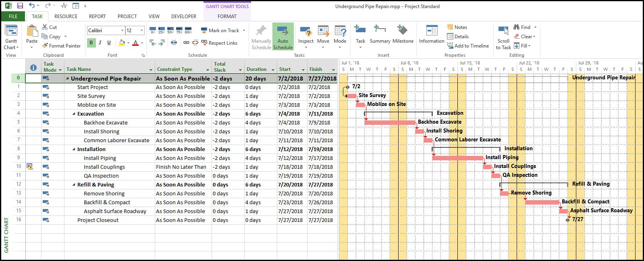Collapse the Refill & Paving summary task
Viewport: 644px width, 261px height.
74,185
